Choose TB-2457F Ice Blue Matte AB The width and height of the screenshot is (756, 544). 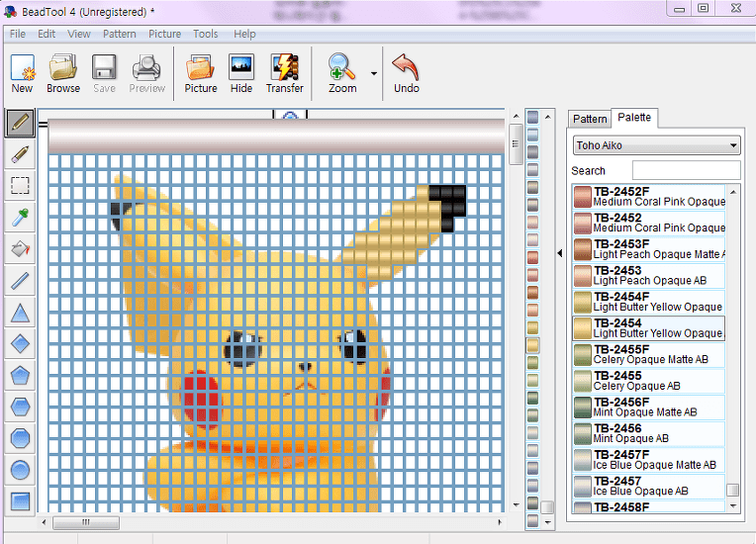click(649, 460)
